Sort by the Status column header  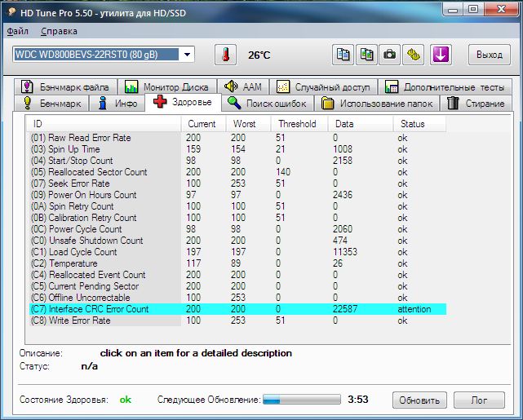pos(419,124)
